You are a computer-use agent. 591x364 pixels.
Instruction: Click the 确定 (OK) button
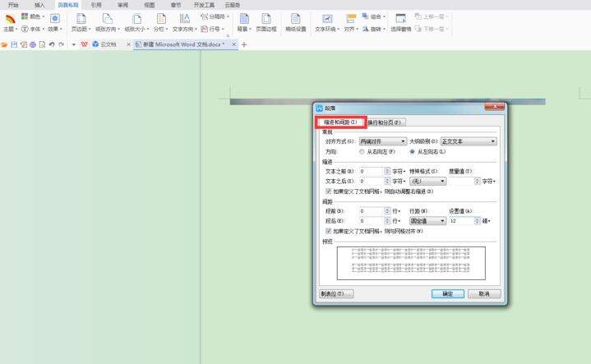tap(448, 294)
